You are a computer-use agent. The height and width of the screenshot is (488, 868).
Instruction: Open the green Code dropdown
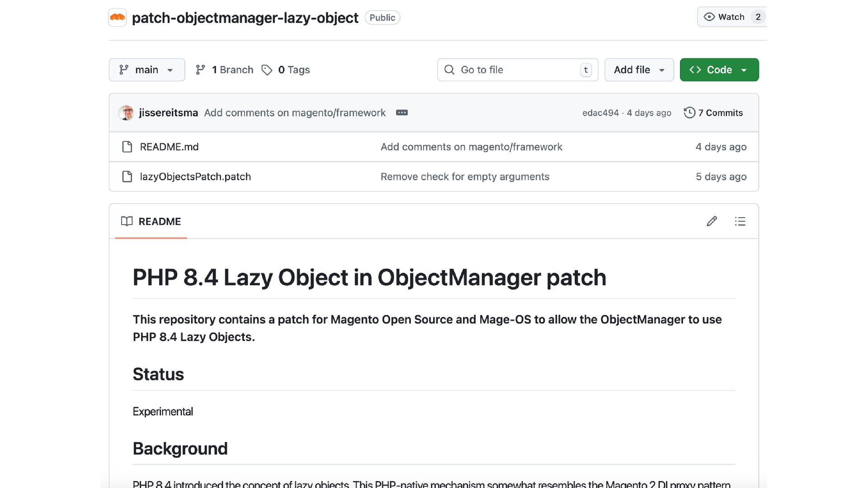719,70
